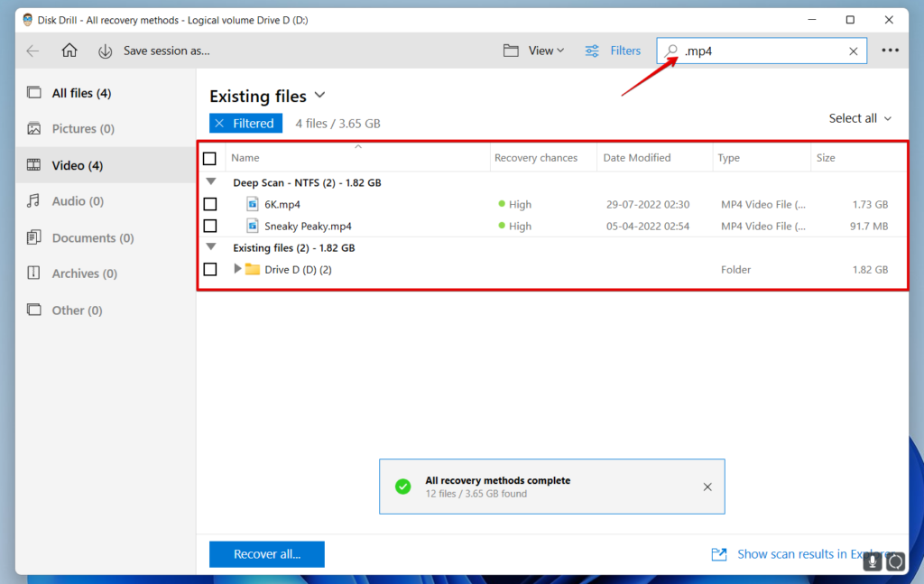
Task: Check the box next to Sneaky Peaky.mp4
Action: pos(210,226)
